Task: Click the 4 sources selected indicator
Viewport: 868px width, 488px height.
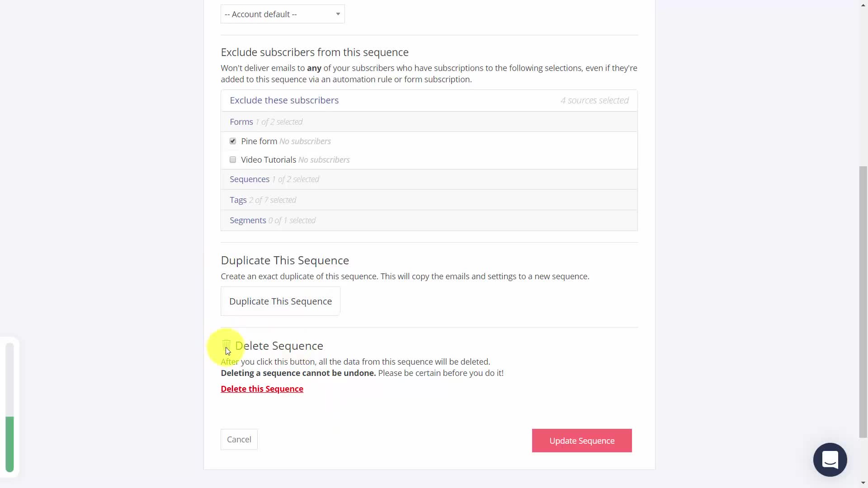Action: pyautogui.click(x=594, y=101)
